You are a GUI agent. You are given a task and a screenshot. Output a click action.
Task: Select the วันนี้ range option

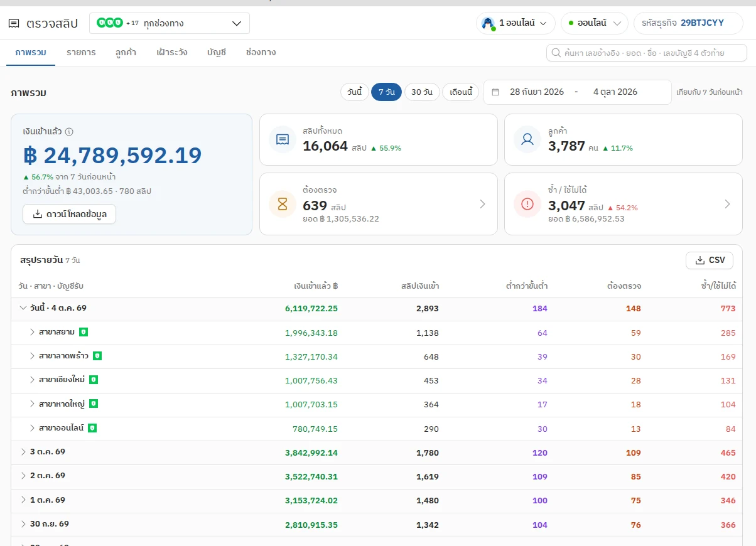click(x=355, y=92)
